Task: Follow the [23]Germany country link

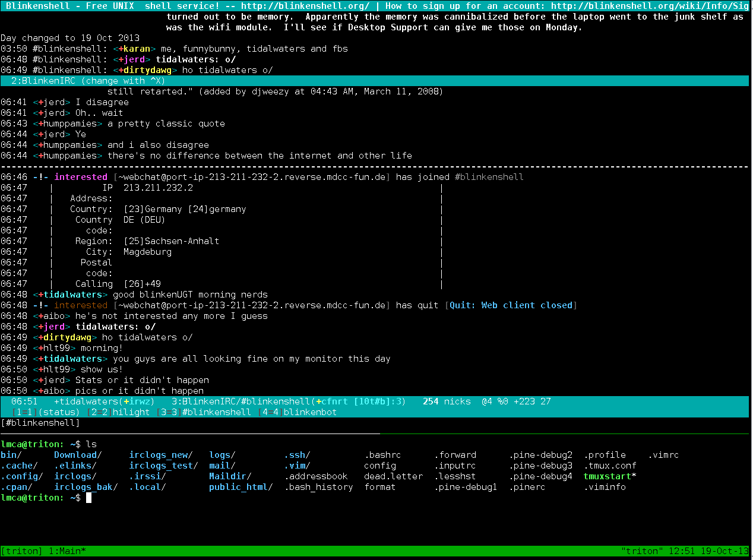Action: pyautogui.click(x=153, y=209)
